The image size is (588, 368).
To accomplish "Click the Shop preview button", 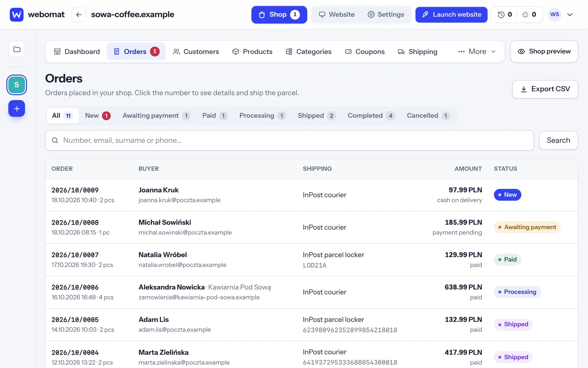I will point(544,52).
